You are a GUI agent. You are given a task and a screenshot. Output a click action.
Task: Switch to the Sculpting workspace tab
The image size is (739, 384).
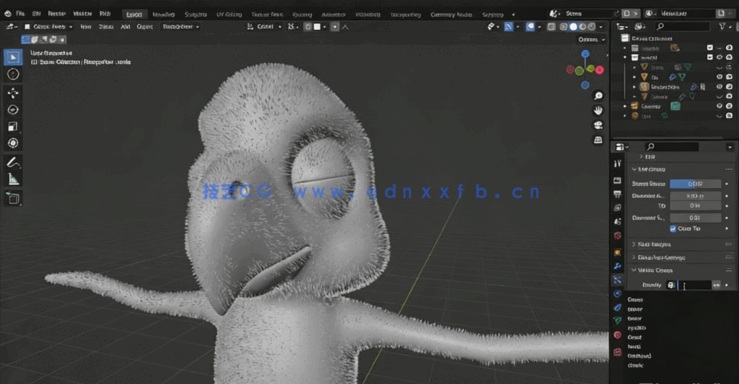(195, 15)
